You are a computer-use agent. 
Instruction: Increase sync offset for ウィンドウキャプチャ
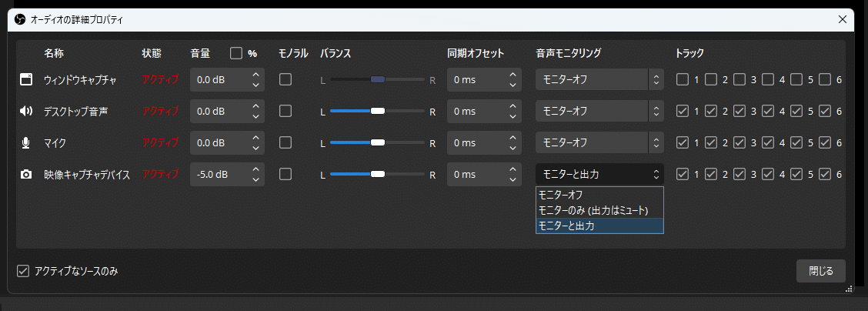coord(512,74)
